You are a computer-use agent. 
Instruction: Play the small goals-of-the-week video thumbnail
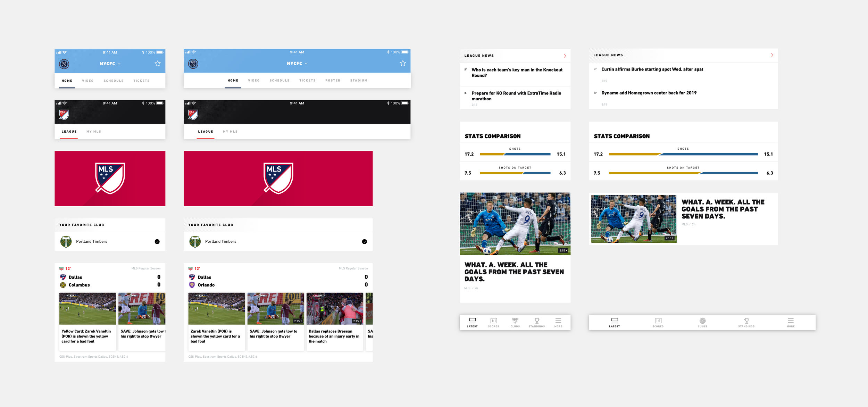(634, 219)
